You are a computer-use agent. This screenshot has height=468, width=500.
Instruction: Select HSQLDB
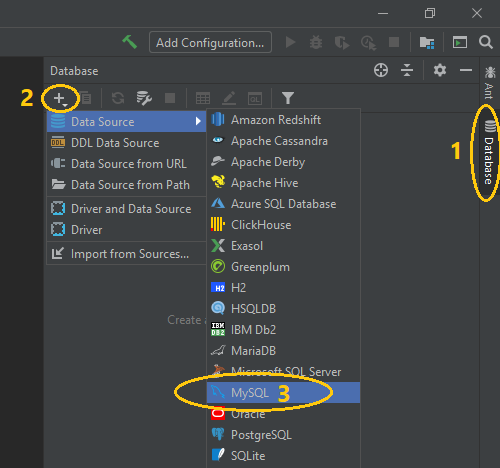click(x=284, y=309)
